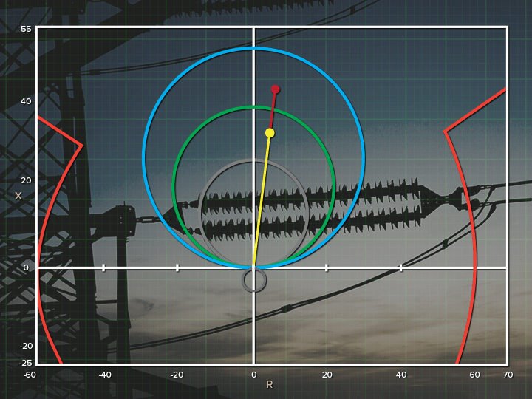Click the yellow dot on the impedance line
This screenshot has height=399, width=532.
(270, 133)
